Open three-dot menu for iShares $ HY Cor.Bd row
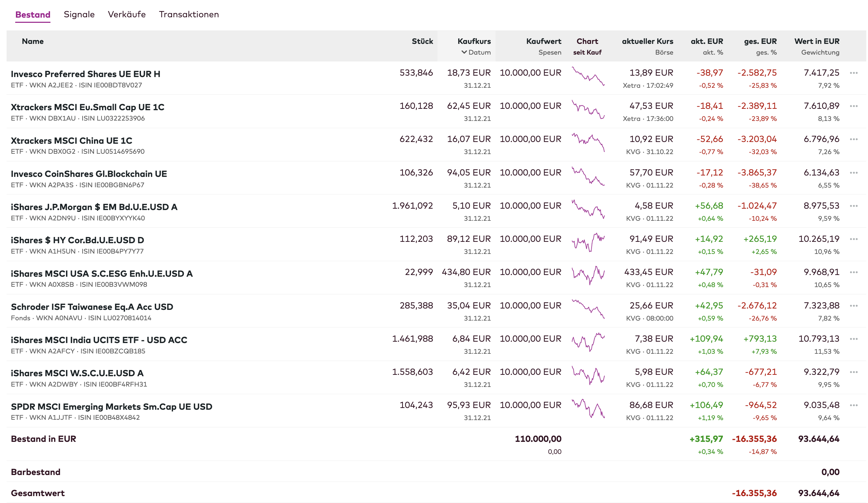The image size is (868, 503). [853, 239]
